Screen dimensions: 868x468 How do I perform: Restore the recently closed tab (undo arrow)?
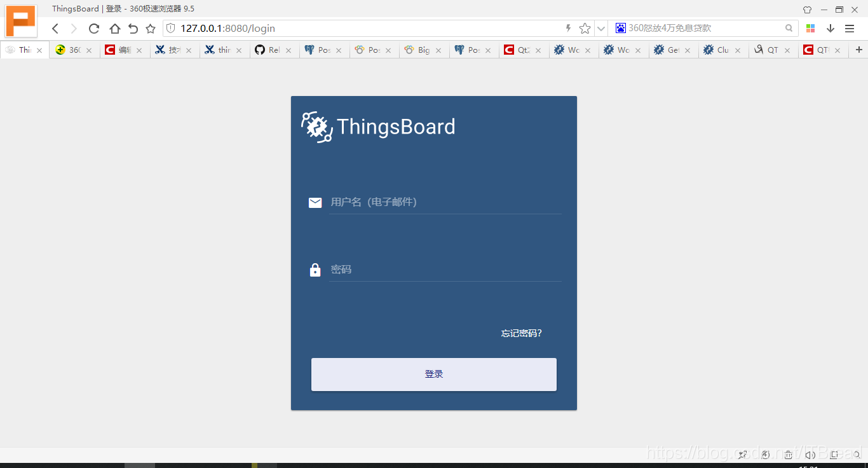[x=133, y=29]
